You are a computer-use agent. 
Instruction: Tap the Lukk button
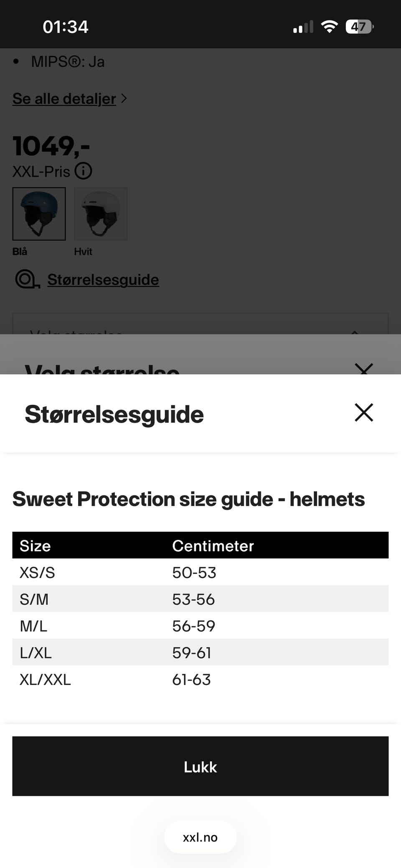point(200,766)
